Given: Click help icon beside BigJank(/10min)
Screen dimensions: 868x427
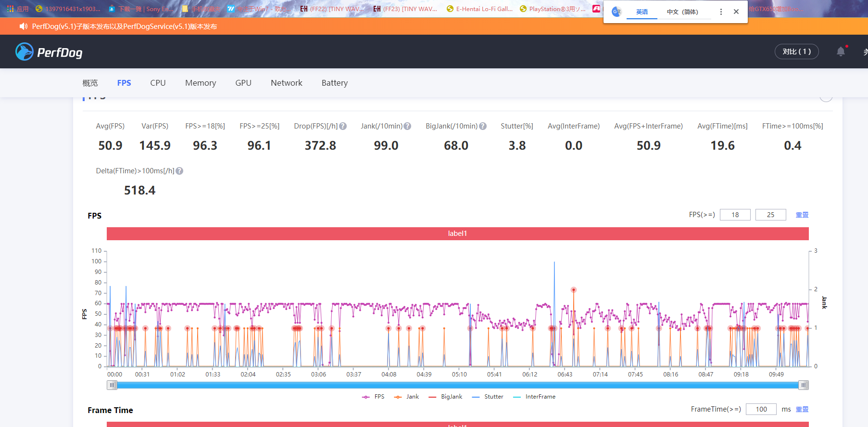Looking at the screenshot, I should pos(483,126).
